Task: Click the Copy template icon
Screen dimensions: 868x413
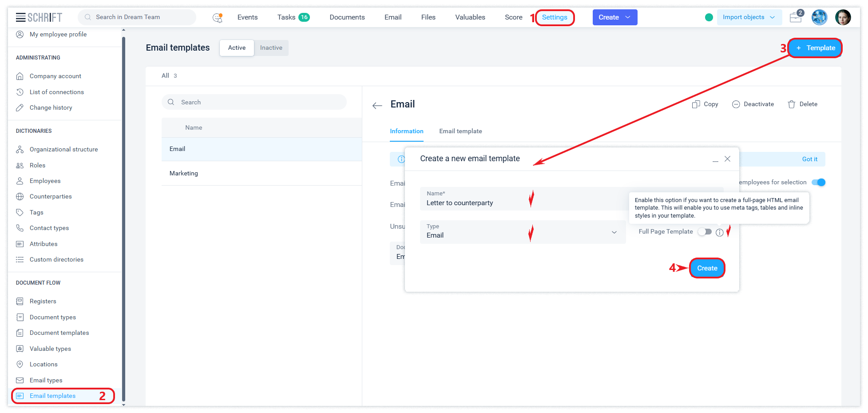Action: click(x=696, y=104)
